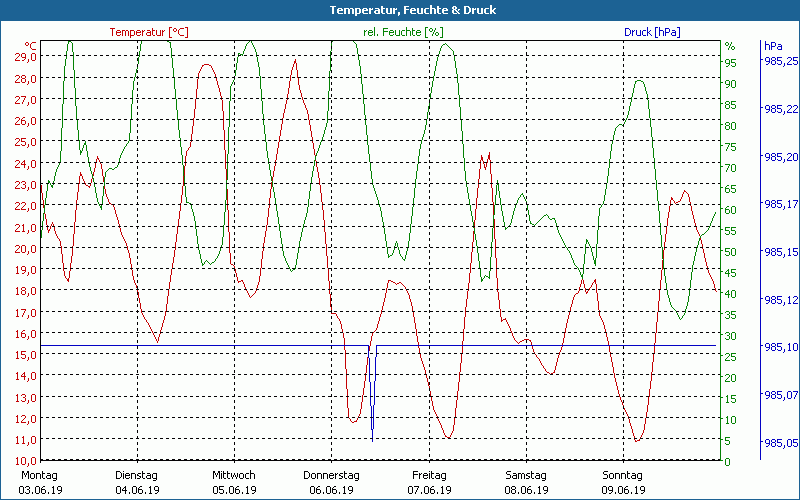Click the blue hPa axis unit label
Viewport: 800px width, 500px height.
pyautogui.click(x=773, y=46)
